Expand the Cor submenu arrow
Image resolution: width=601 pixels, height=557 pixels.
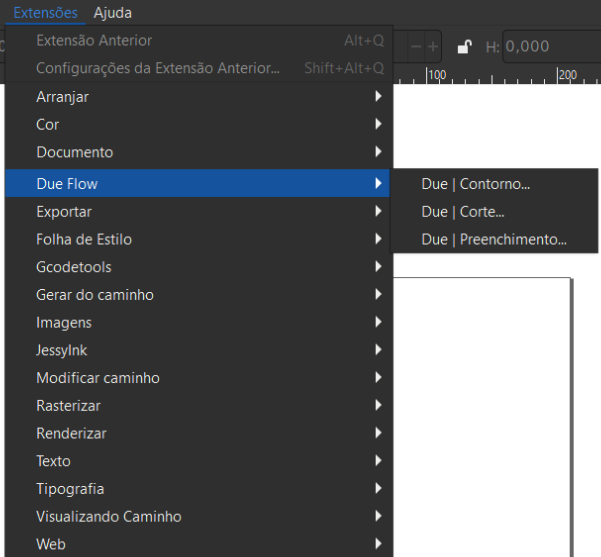[x=378, y=124]
